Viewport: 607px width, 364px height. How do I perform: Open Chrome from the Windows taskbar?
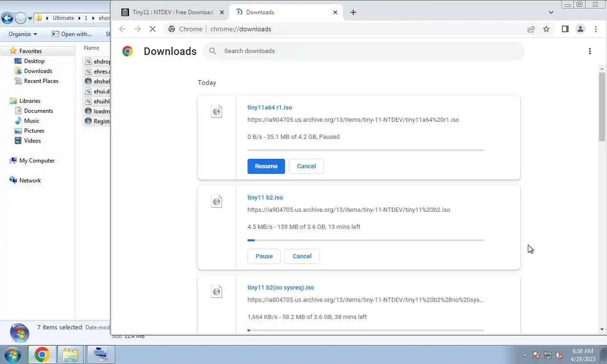pos(42,355)
